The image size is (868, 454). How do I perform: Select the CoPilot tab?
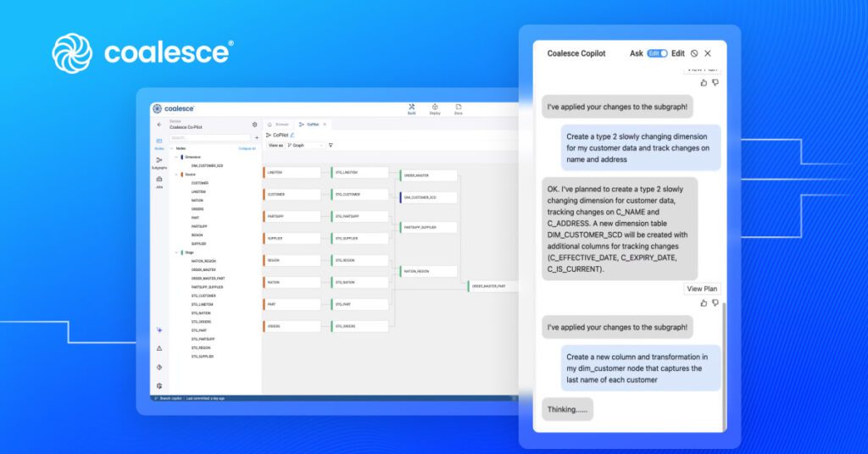pos(310,124)
